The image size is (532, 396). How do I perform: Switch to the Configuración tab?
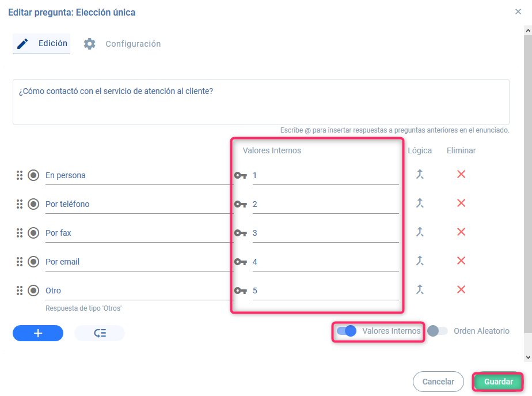pyautogui.click(x=122, y=44)
